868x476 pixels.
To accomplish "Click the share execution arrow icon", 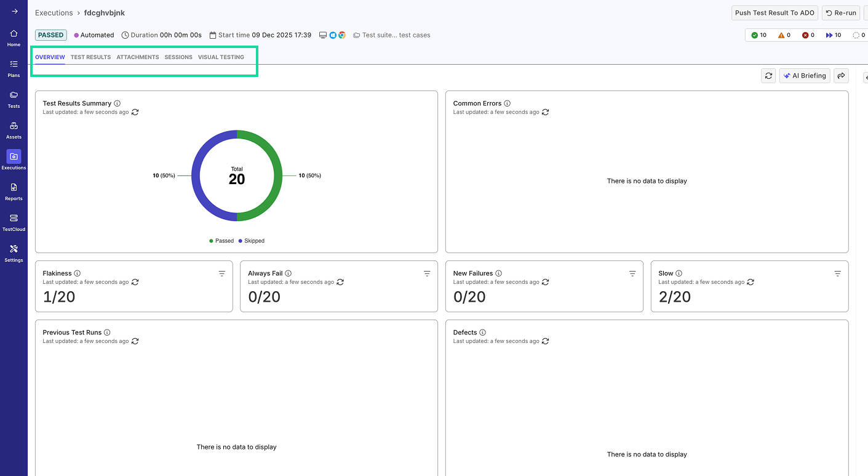I will pyautogui.click(x=841, y=75).
